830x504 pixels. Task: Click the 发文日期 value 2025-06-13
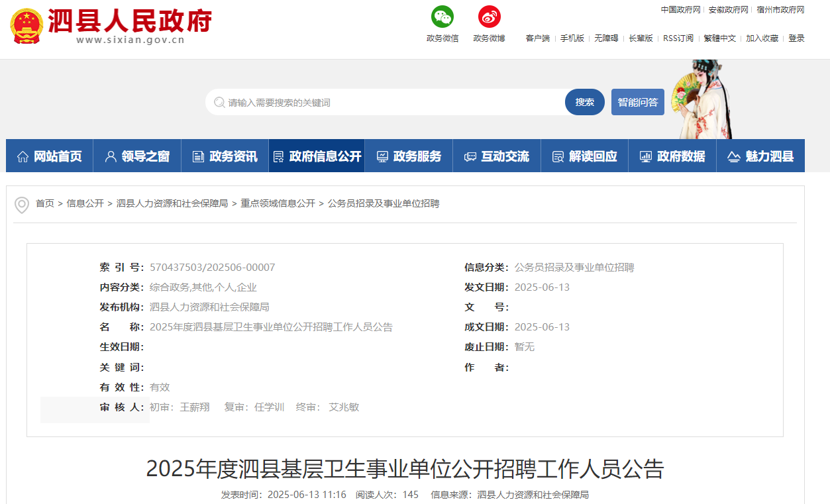(x=542, y=287)
